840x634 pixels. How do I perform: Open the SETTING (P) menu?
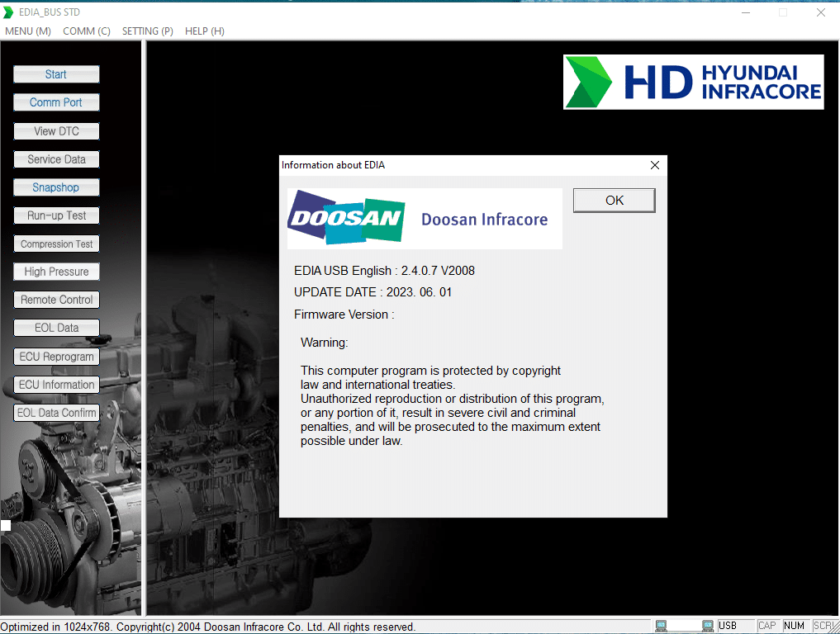pyautogui.click(x=148, y=31)
